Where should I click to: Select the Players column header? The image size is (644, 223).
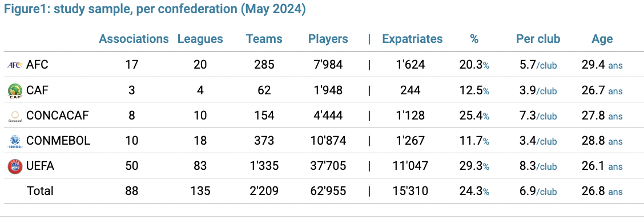tap(328, 39)
